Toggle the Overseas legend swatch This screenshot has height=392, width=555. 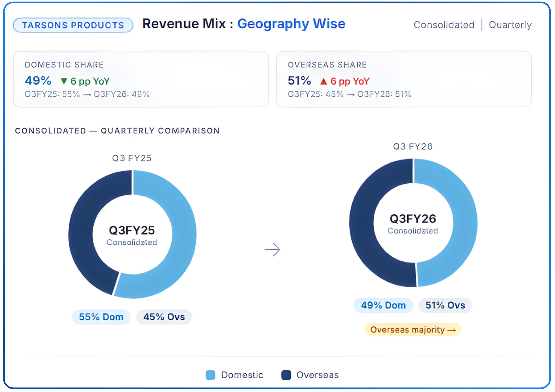coord(286,375)
